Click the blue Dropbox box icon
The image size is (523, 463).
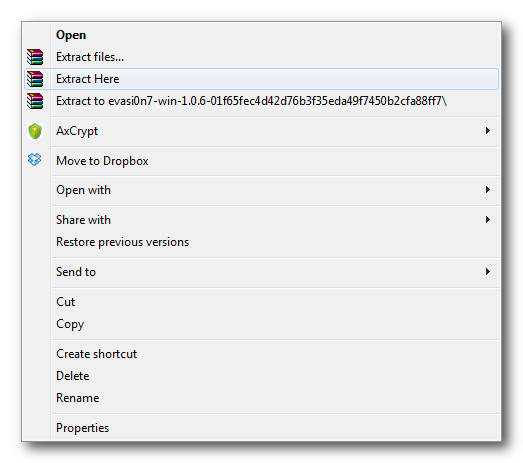tap(35, 159)
